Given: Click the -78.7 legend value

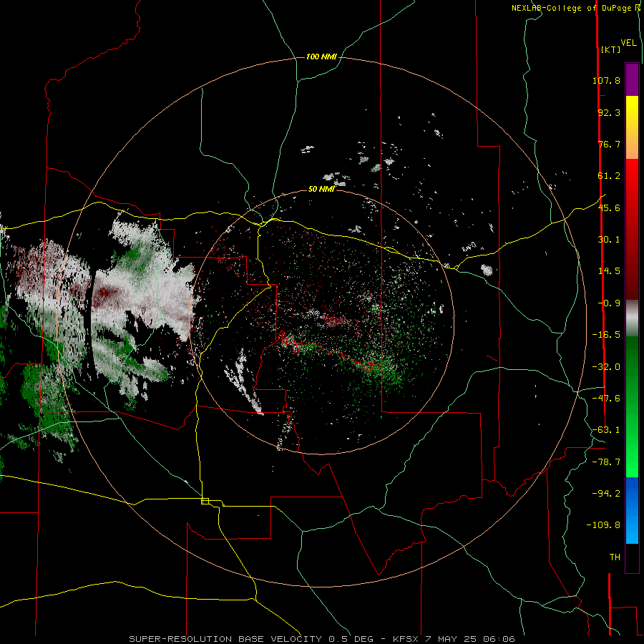Looking at the screenshot, I should pyautogui.click(x=606, y=462).
